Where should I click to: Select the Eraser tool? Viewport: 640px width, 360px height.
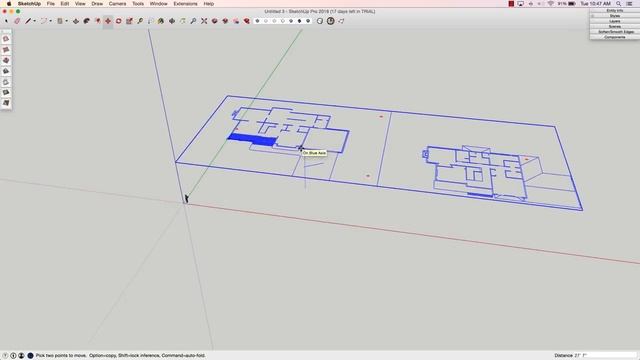click(x=17, y=21)
